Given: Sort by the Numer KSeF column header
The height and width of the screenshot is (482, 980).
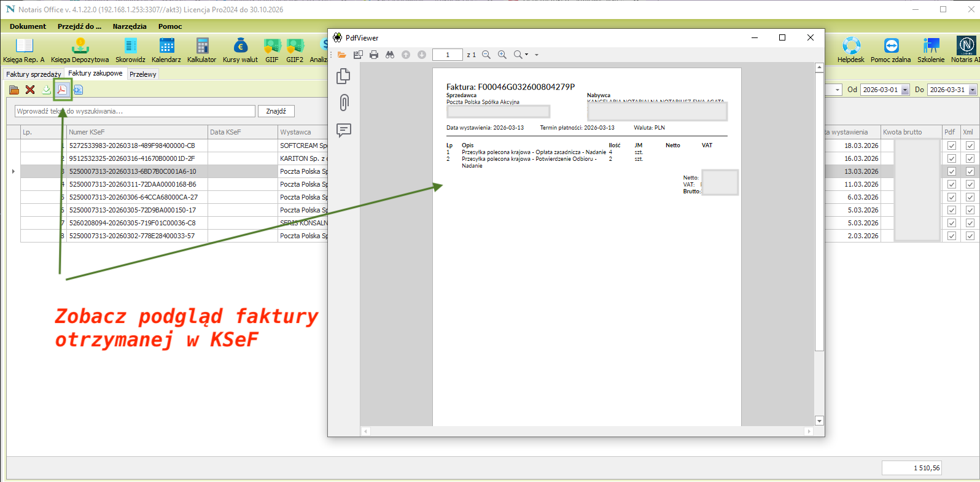Looking at the screenshot, I should tap(136, 132).
